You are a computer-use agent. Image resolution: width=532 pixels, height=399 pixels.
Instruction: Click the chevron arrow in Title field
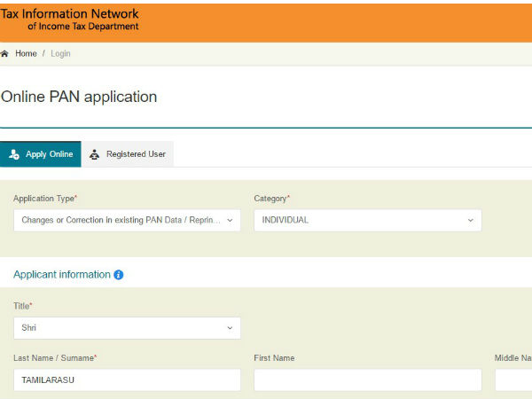230,328
